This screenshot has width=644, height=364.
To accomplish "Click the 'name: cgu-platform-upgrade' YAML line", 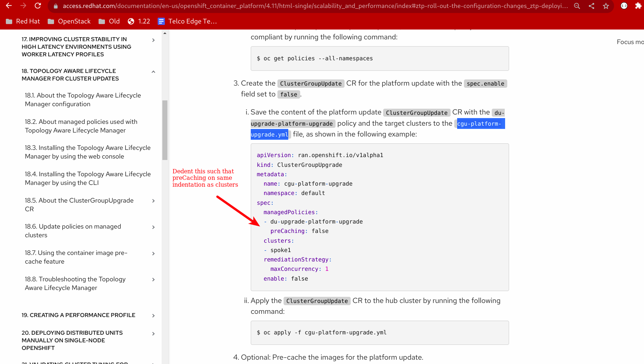I will [x=308, y=184].
